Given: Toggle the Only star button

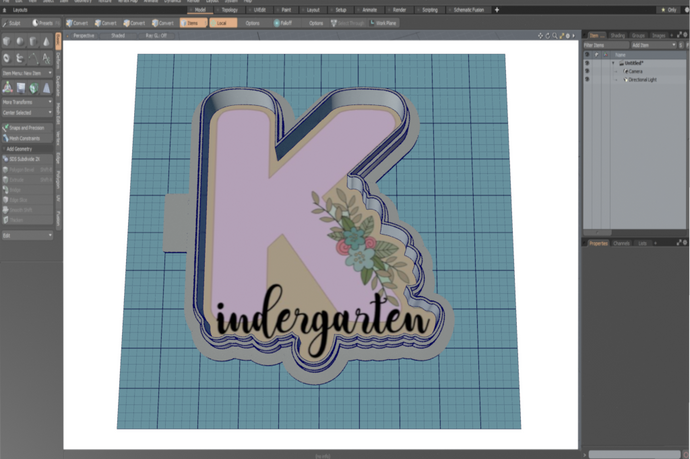Looking at the screenshot, I should pos(669,10).
